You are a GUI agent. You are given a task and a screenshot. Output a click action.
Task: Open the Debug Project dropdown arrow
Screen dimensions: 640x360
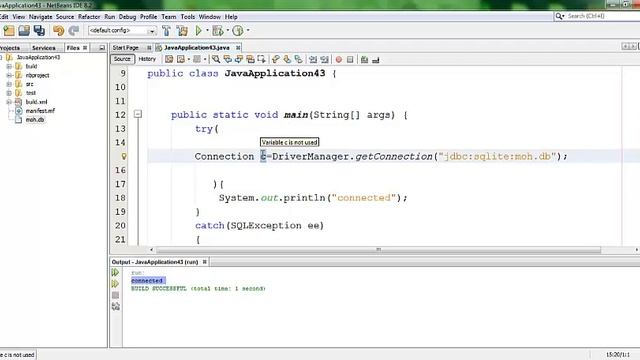(x=227, y=31)
